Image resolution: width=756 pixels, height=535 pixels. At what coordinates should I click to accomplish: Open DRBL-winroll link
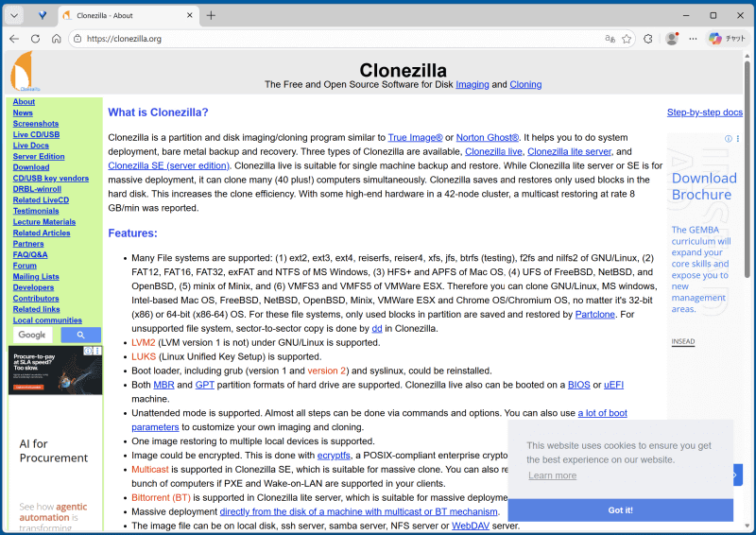(37, 189)
